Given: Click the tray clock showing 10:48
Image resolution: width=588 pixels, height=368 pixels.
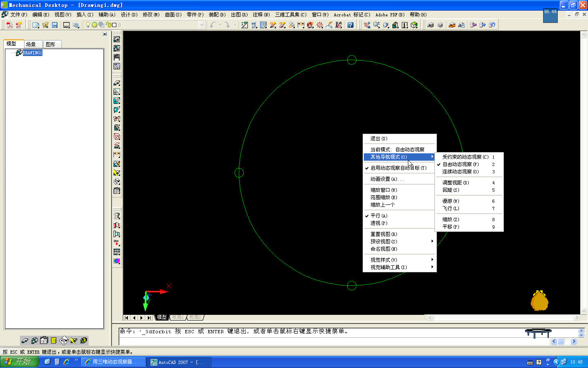Looking at the screenshot, I should pos(576,362).
